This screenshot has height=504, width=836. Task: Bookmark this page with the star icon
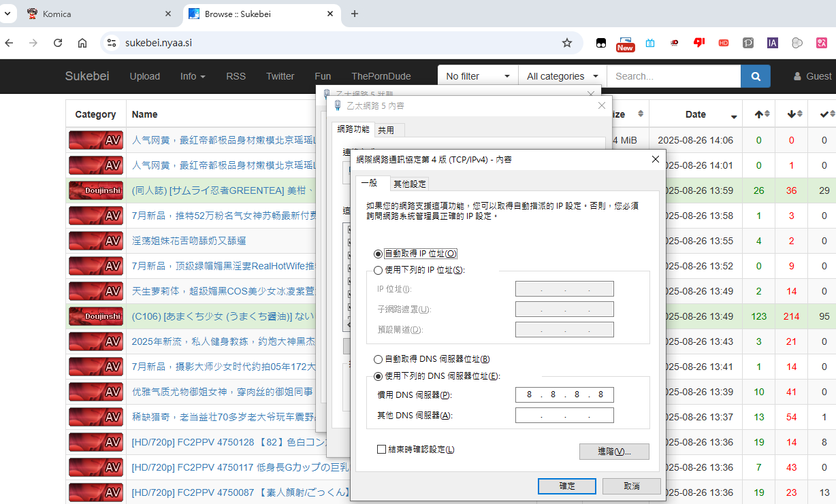click(567, 43)
